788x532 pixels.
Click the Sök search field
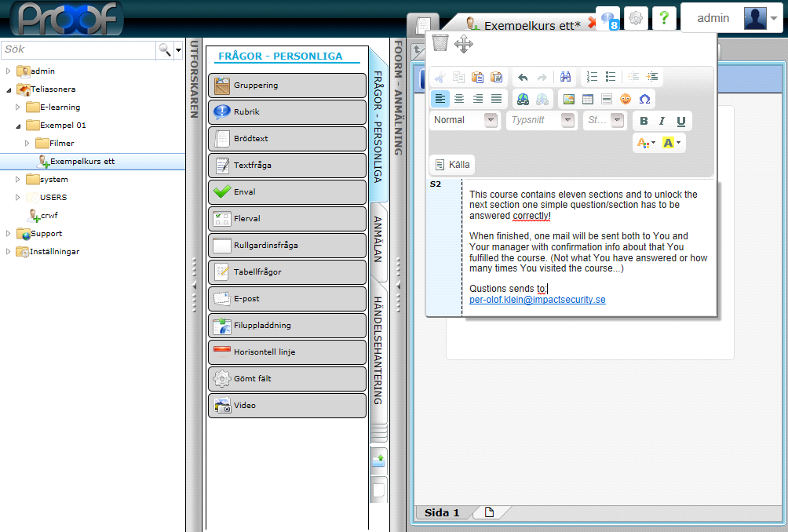[78, 49]
